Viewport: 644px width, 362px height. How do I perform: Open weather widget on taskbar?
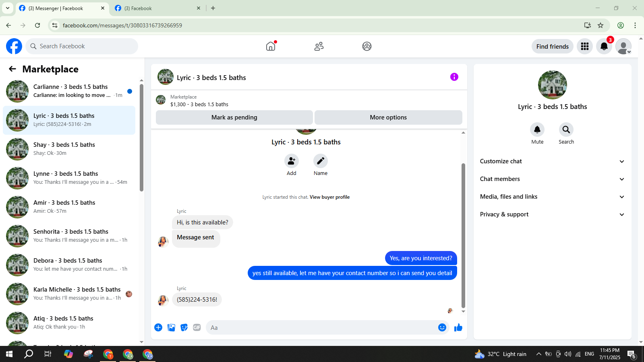(x=501, y=354)
